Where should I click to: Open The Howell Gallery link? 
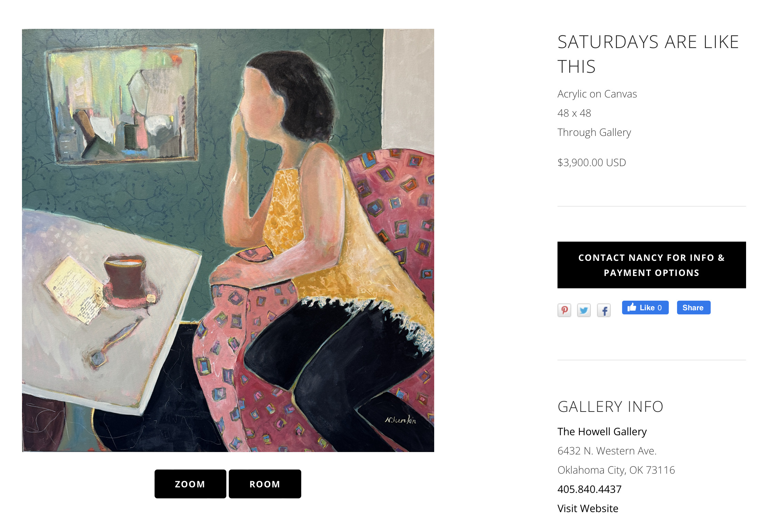[x=602, y=431]
